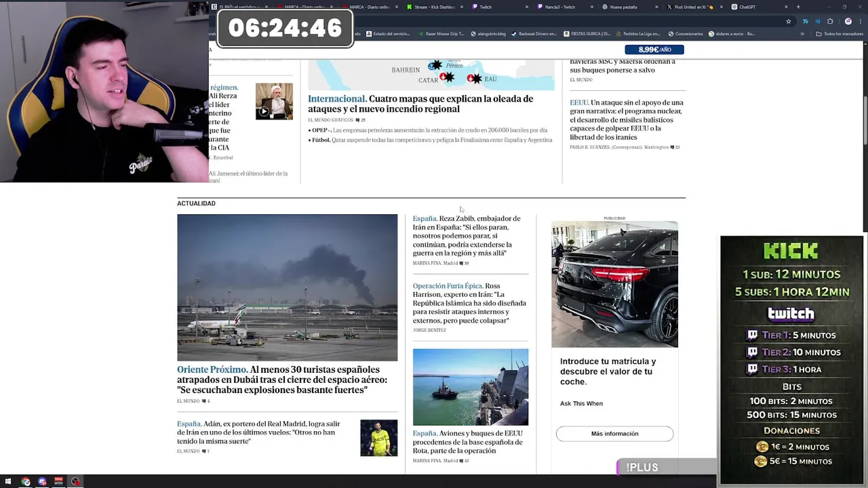
Task: Click the Adán goalkeeper small photo
Action: point(379,438)
